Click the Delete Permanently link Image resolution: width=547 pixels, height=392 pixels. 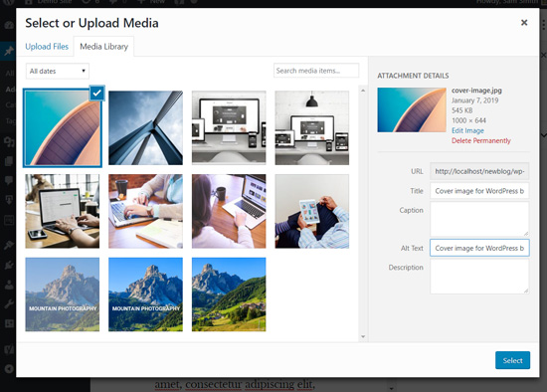pos(481,140)
